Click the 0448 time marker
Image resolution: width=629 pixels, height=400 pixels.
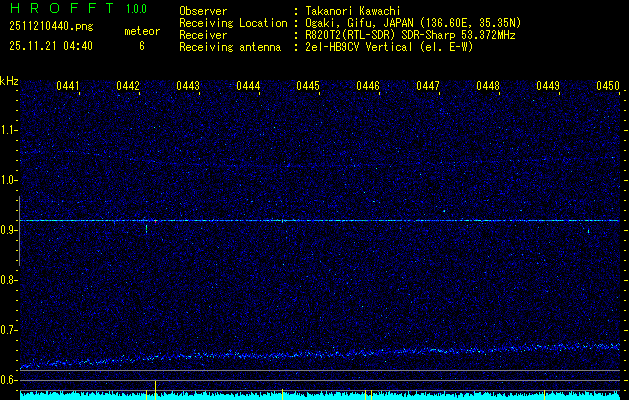[488, 87]
